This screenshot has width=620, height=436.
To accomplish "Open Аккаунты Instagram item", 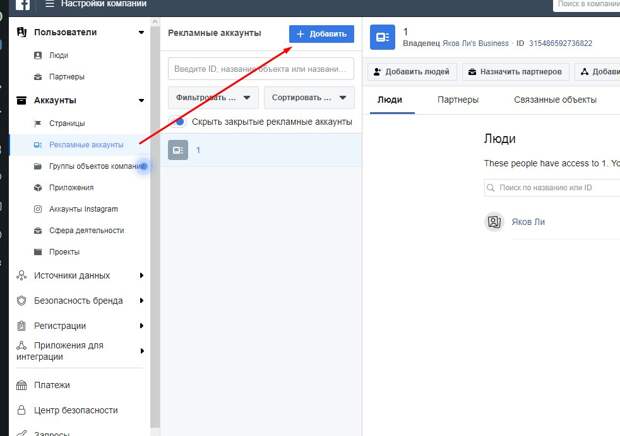I will 83,209.
